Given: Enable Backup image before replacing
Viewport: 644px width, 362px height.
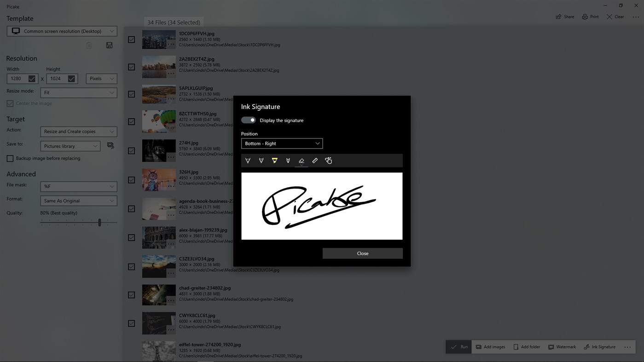Looking at the screenshot, I should click(x=10, y=158).
